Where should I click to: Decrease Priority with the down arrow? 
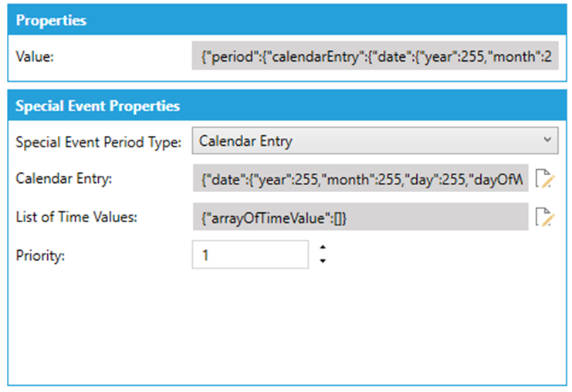(323, 261)
